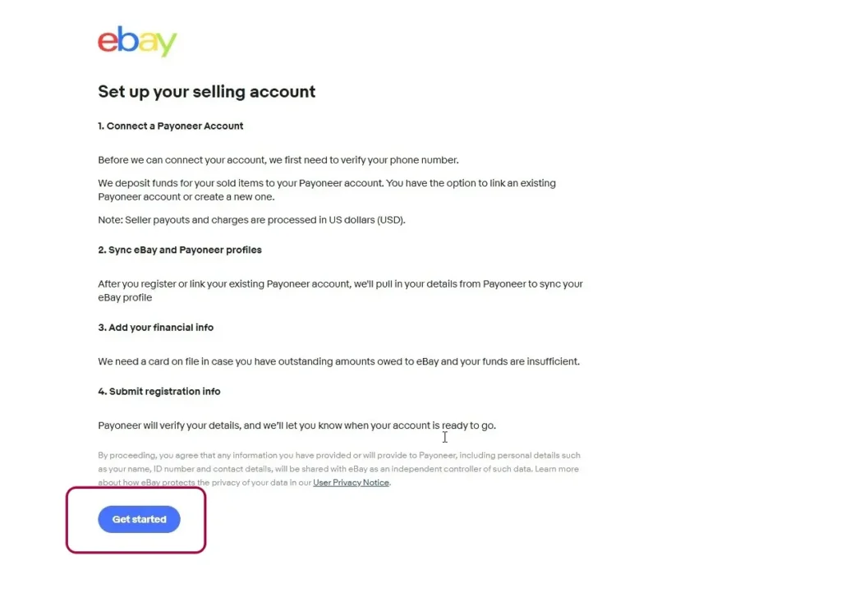This screenshot has height=616, width=841.
Task: Click the 'Set up your selling account' heading
Action: (x=206, y=92)
